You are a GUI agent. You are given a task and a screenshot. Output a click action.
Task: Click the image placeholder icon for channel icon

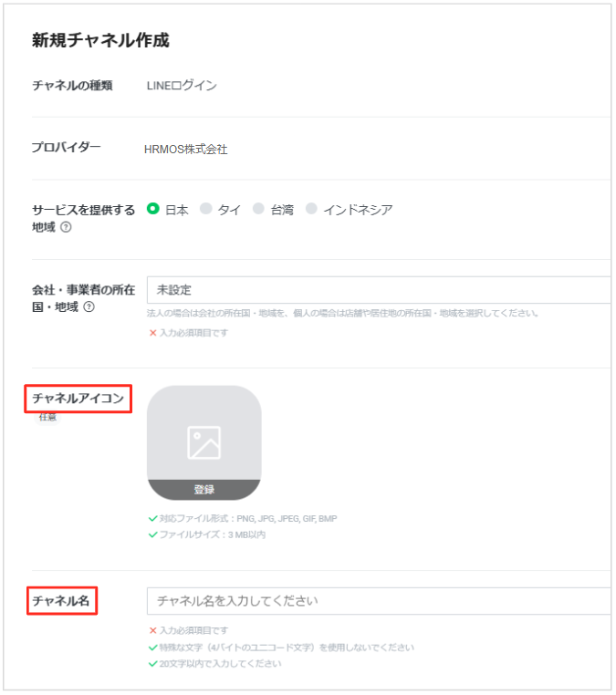[204, 442]
